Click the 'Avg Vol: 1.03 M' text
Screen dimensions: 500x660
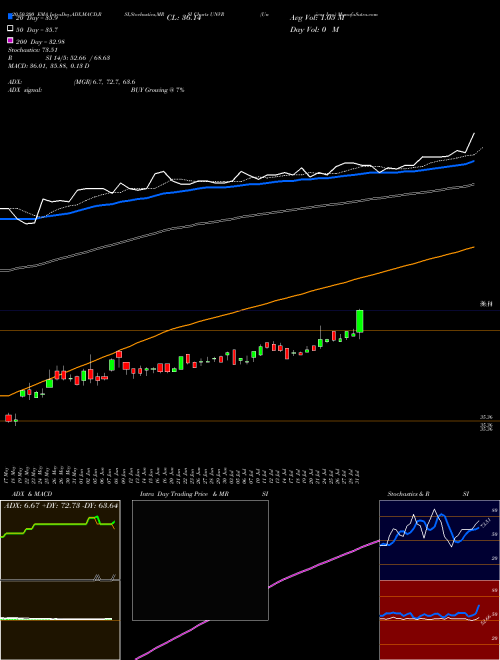(x=317, y=18)
